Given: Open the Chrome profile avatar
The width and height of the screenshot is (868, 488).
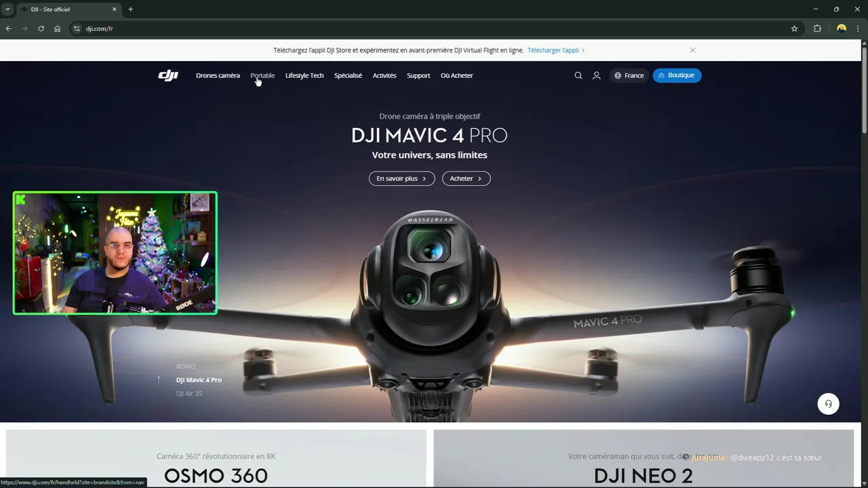Looking at the screenshot, I should point(842,28).
